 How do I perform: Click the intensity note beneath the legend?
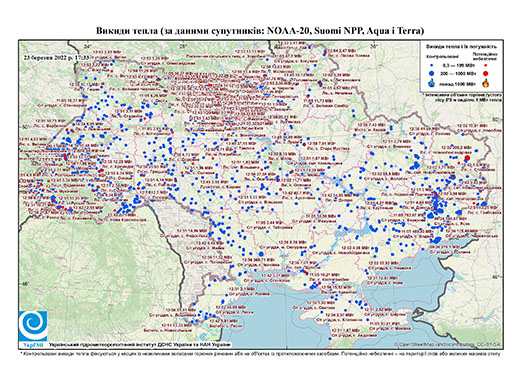coord(462,97)
